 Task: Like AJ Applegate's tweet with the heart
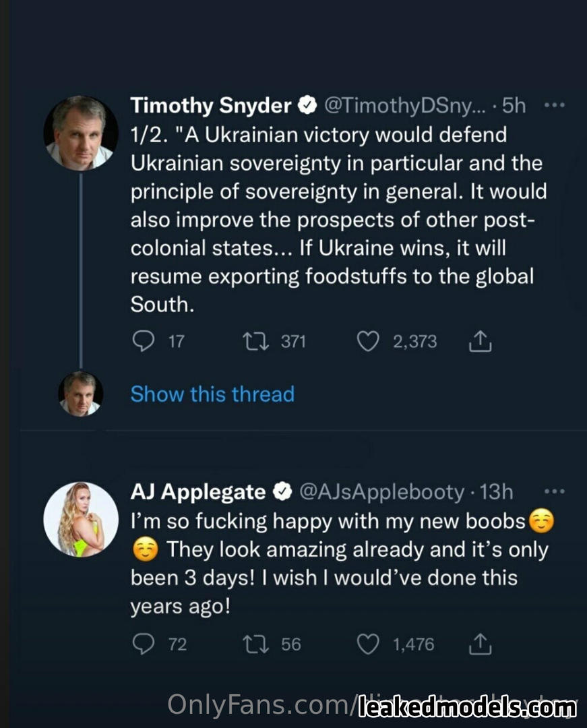pos(367,645)
